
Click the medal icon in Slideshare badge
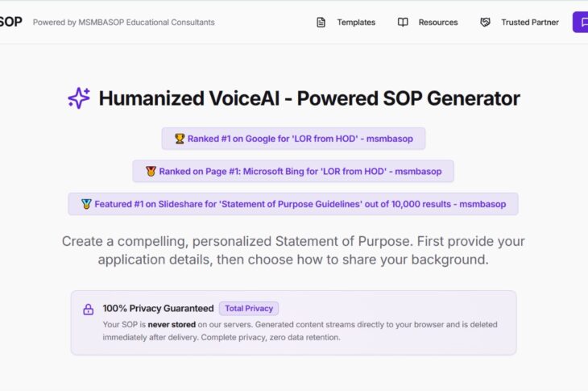click(x=86, y=204)
